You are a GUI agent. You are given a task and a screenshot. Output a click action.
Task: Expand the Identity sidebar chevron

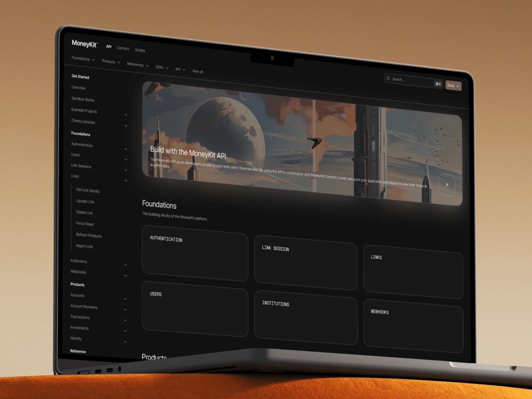point(125,342)
